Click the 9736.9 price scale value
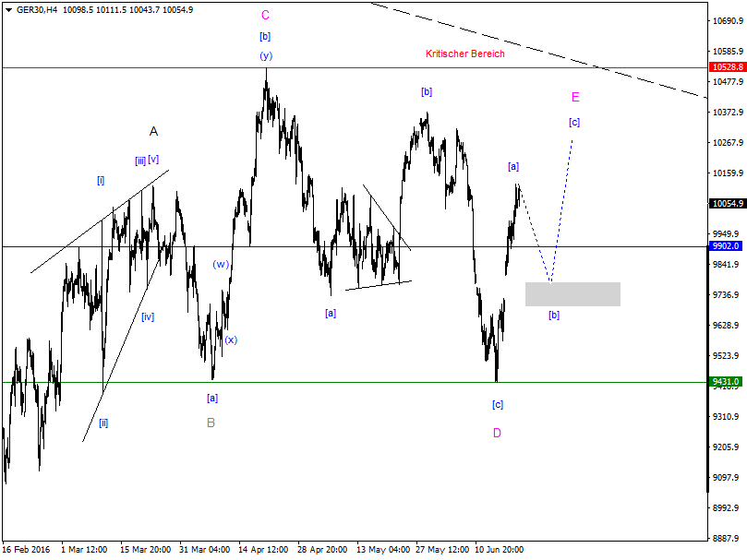 pos(726,295)
